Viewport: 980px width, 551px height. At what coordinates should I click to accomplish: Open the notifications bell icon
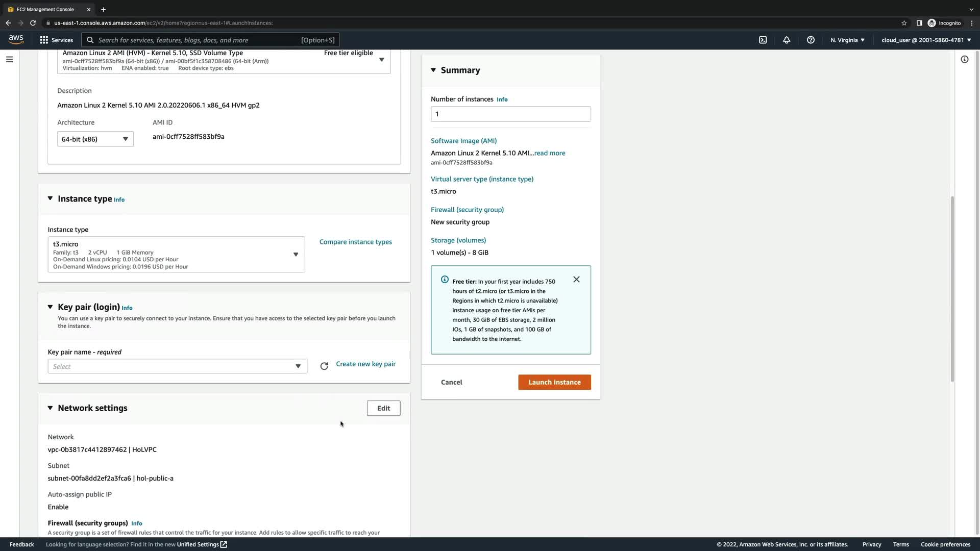click(x=787, y=40)
